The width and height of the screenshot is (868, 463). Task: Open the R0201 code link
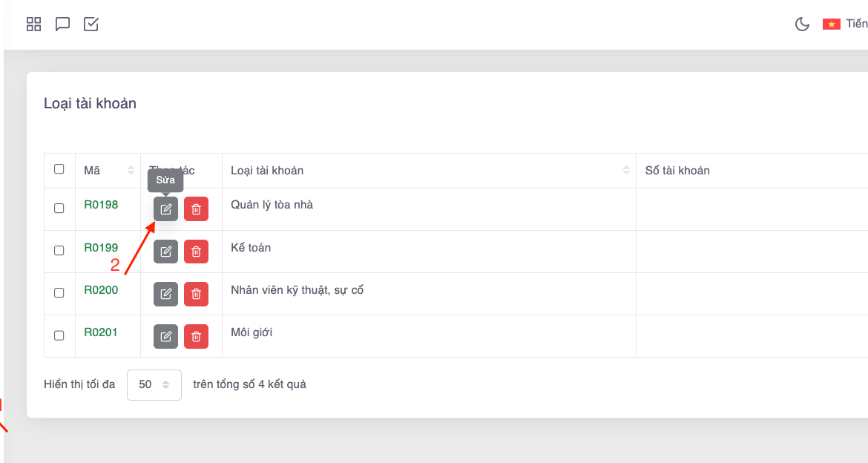(x=101, y=332)
